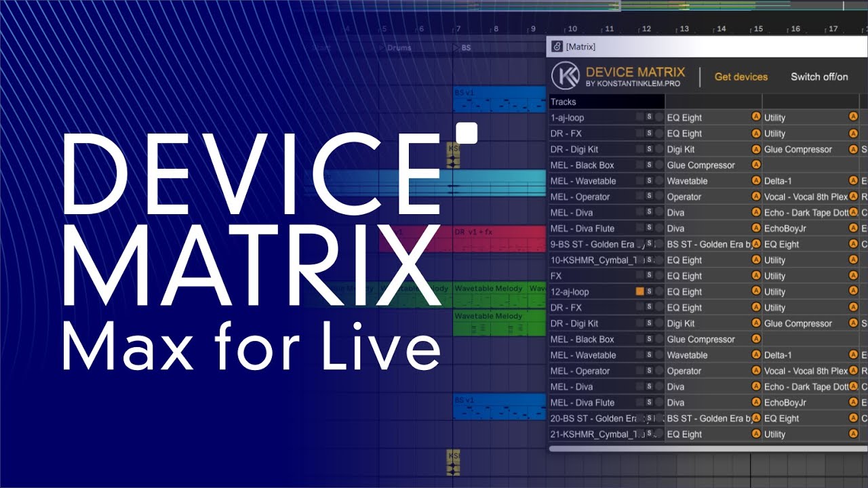Click the A icon beside EQ Eight on 21-KSHMR_Cymbal row
The width and height of the screenshot is (868, 488).
click(756, 434)
